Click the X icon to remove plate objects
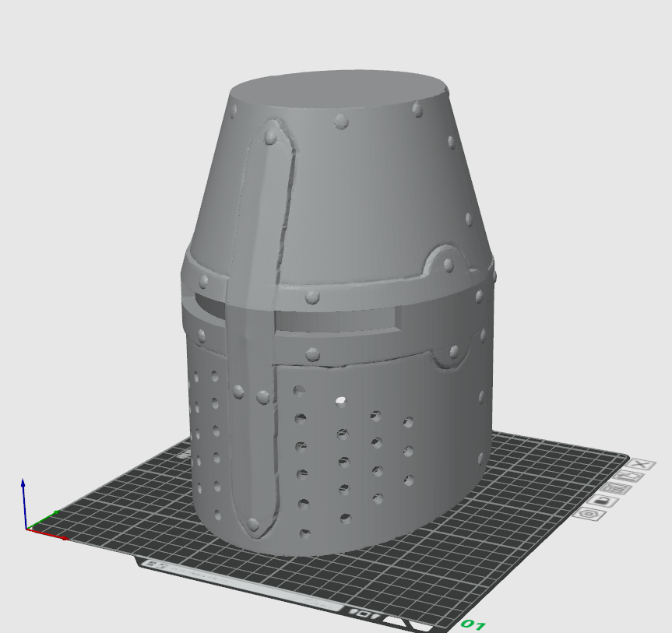Image resolution: width=672 pixels, height=633 pixels. point(641,465)
